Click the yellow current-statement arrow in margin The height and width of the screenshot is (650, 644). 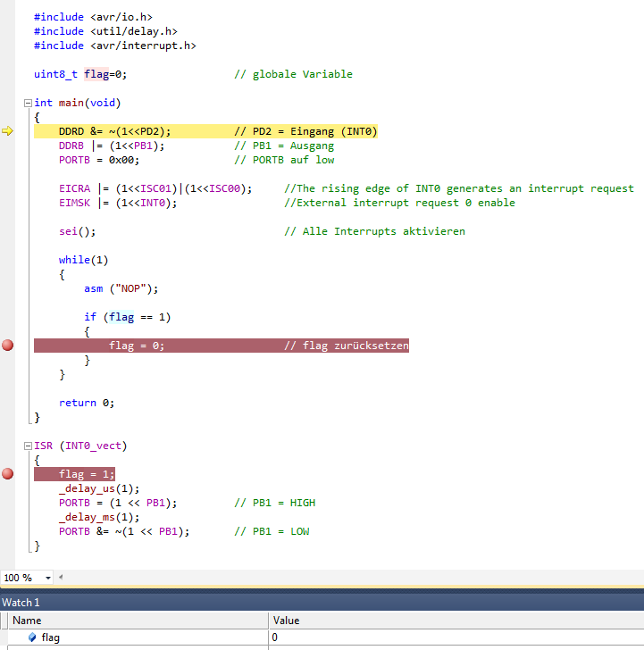[x=8, y=131]
